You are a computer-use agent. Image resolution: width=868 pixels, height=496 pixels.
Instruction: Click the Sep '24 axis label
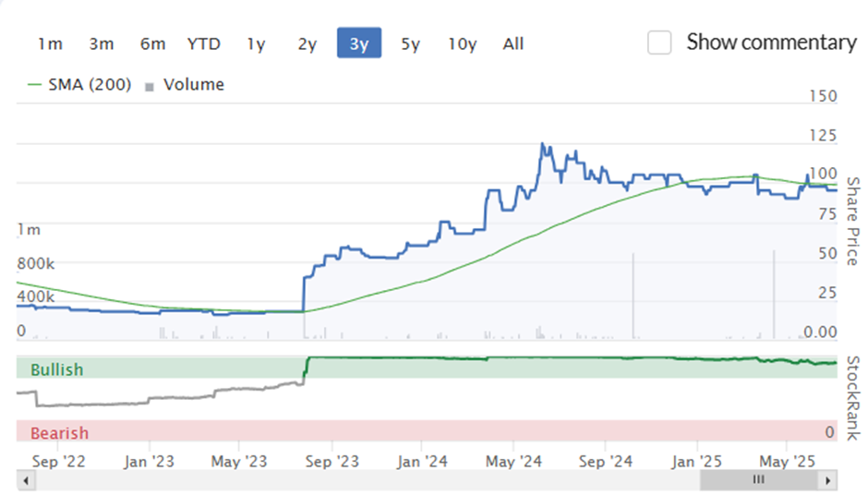click(x=605, y=462)
